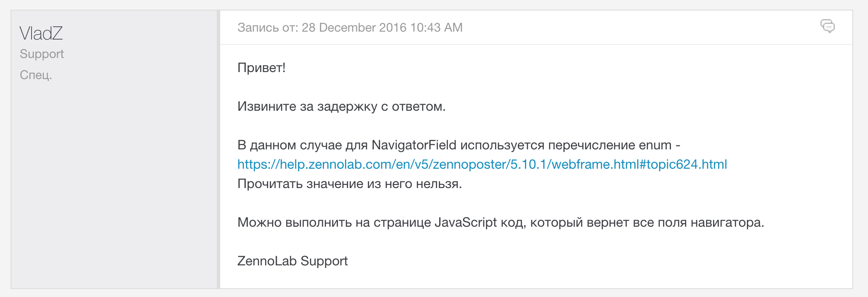Viewport: 868px width, 297px height.
Task: Click the Support role label under VladZ
Action: point(42,54)
